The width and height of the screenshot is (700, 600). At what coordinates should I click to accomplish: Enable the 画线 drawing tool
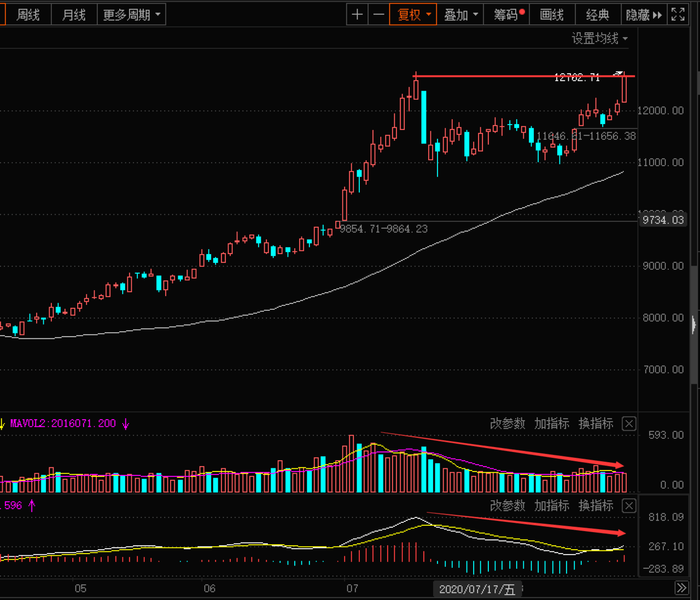[552, 15]
